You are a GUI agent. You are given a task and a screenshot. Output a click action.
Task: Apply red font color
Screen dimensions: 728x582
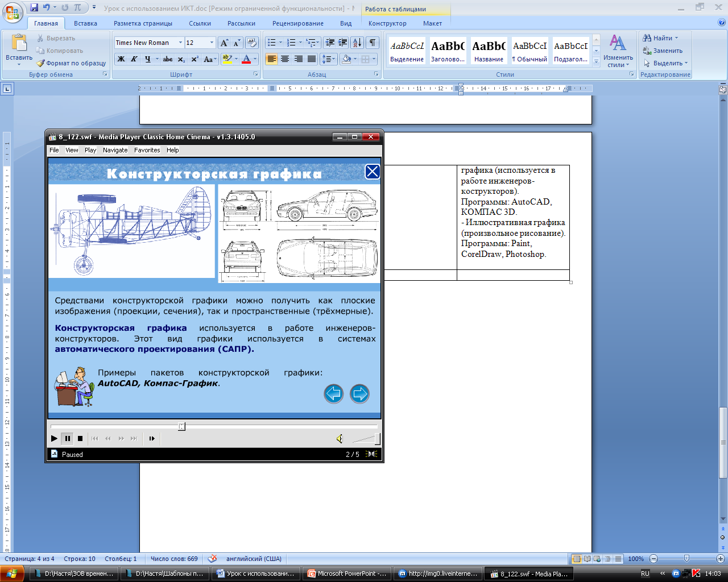246,59
